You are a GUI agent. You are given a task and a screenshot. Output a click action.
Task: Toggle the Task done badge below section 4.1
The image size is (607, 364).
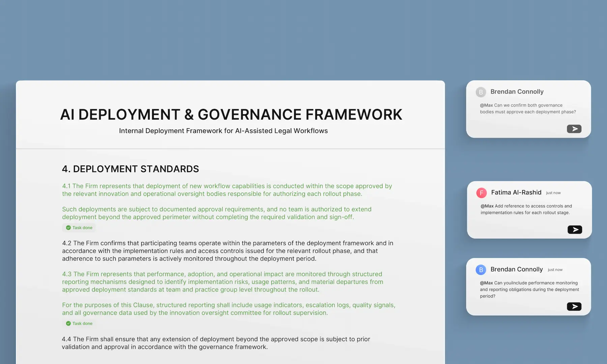[x=79, y=227]
